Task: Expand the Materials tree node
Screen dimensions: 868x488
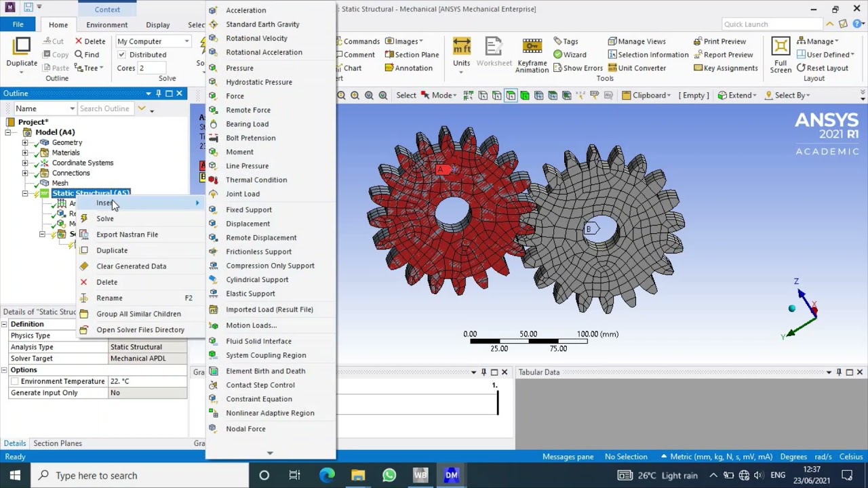Action: 25,152
